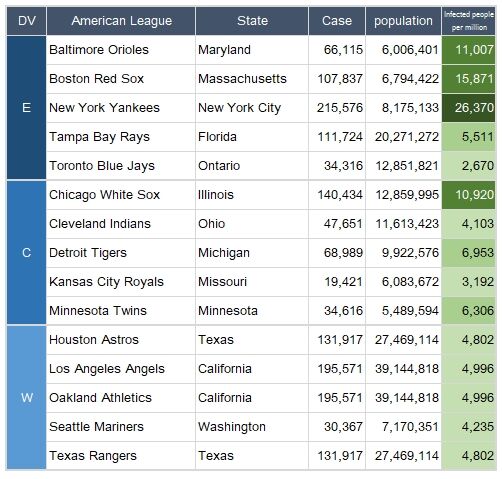The image size is (502, 479).
Task: Select the Detroit Tigers cell
Action: [x=121, y=253]
